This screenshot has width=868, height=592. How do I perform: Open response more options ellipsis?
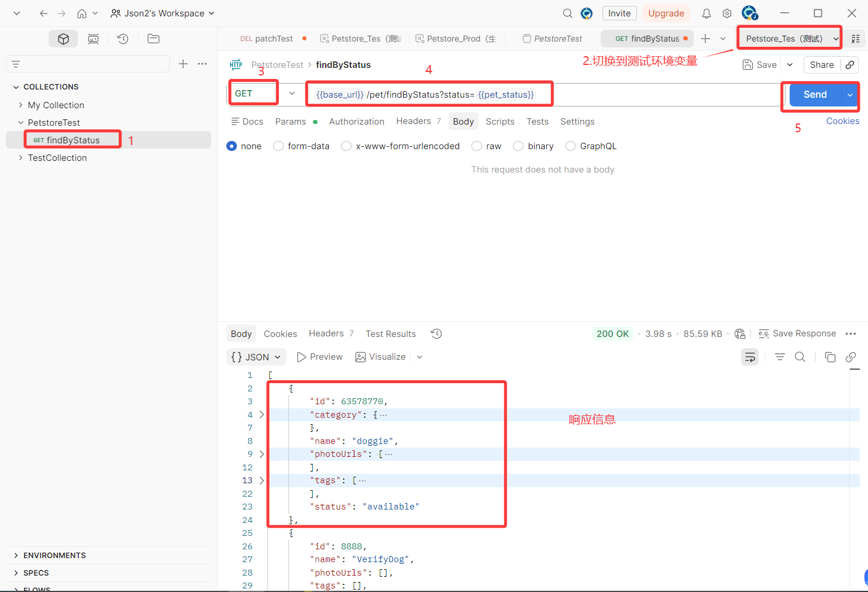(x=851, y=333)
